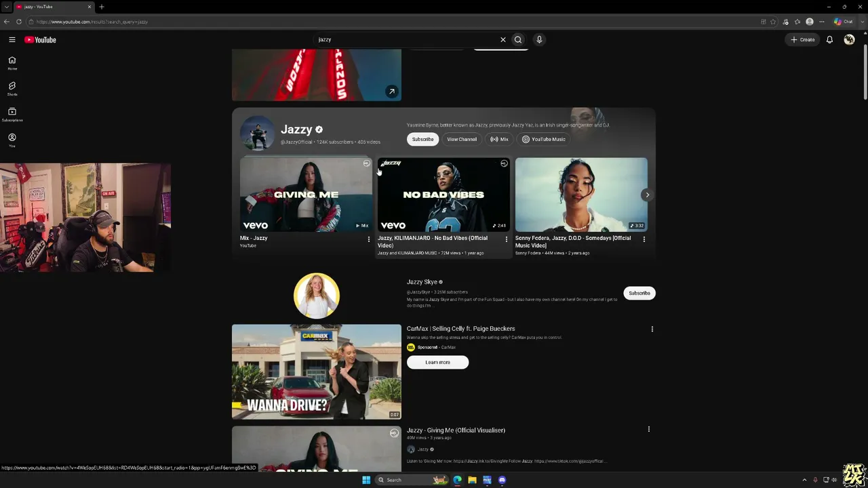Click into the YouTube search field

click(407, 40)
